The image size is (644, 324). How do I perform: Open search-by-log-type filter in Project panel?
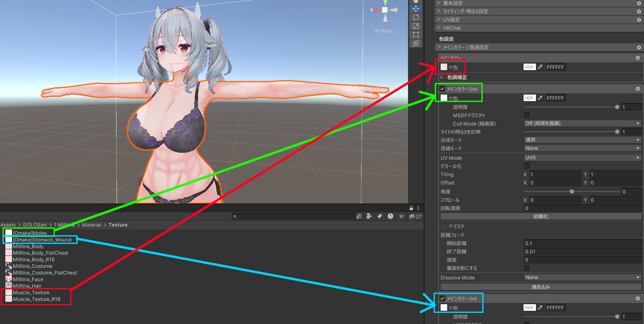coord(390,216)
